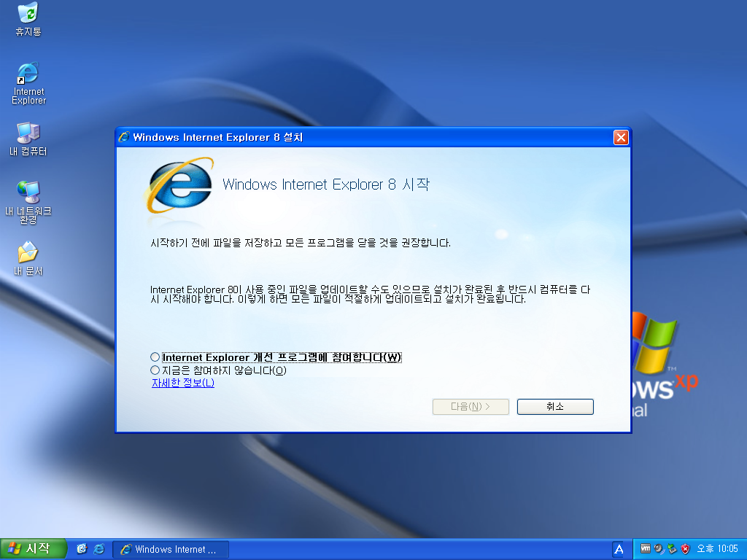Screen dimensions: 747x560
Task: Open the red security shield tray icon
Action: [x=685, y=549]
